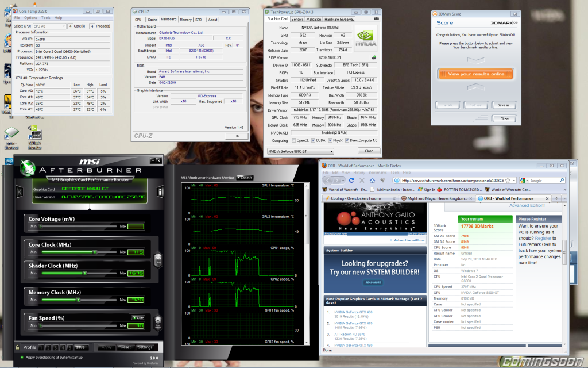This screenshot has height=368, width=588.
Task: Click the Firefox URL address field
Action: pos(452,180)
